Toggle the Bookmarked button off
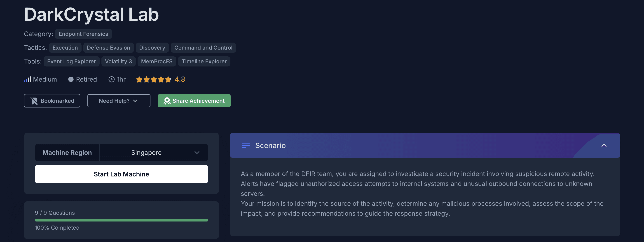 [x=52, y=101]
